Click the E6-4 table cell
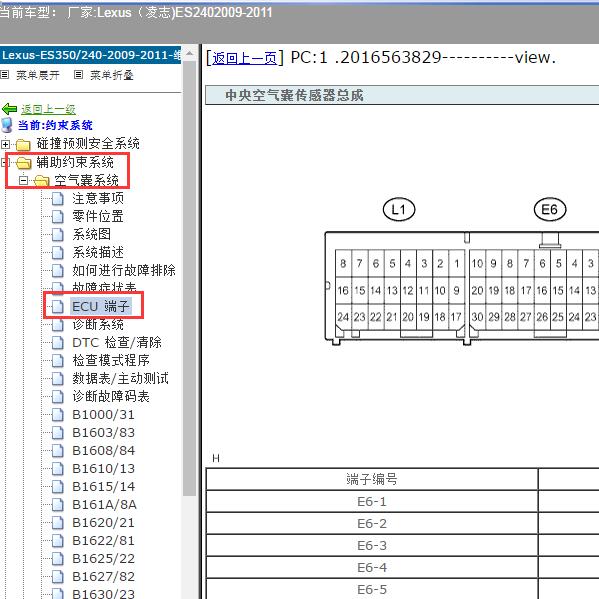The image size is (599, 599). 372,568
